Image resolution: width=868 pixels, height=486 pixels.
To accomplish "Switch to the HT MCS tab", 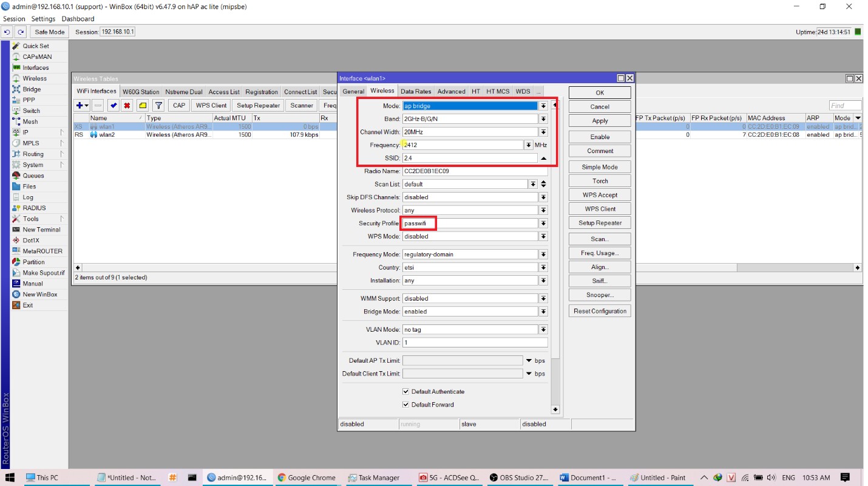I will point(498,92).
